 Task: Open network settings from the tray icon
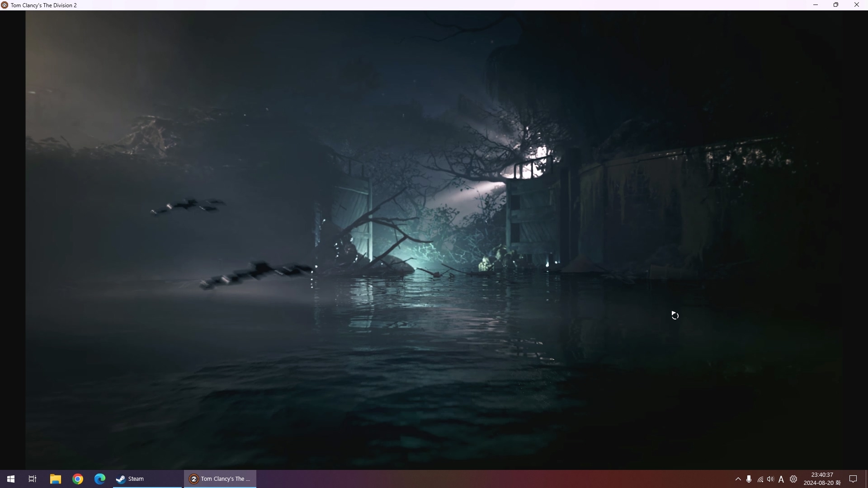click(x=760, y=479)
